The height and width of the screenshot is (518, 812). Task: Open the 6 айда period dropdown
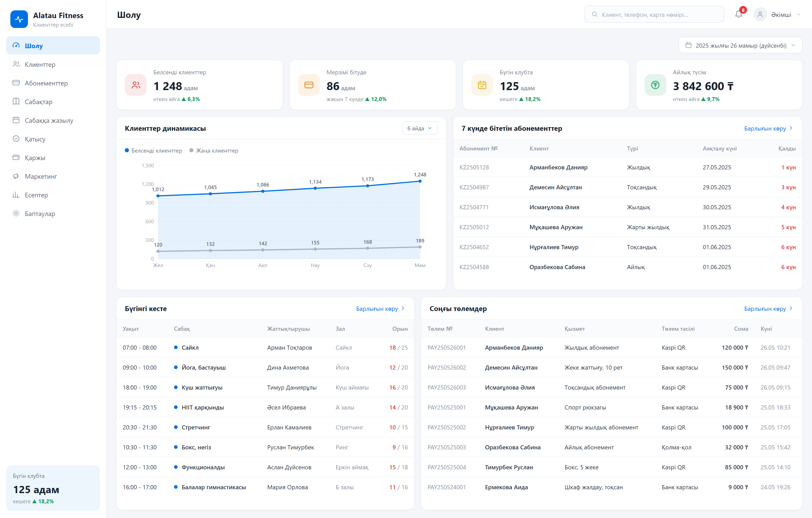420,128
